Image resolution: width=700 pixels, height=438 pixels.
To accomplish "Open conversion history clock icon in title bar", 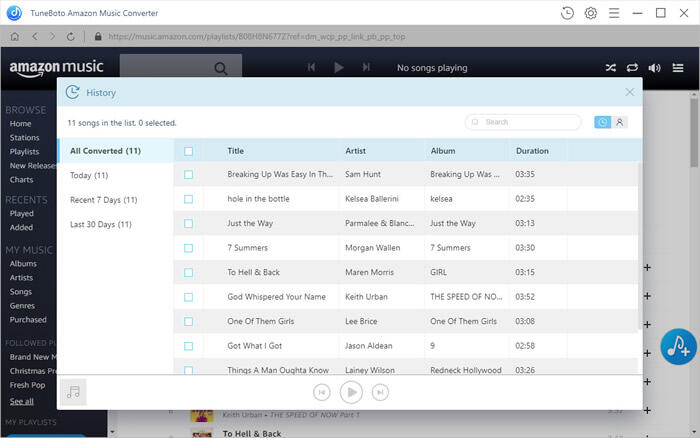I will [x=567, y=13].
